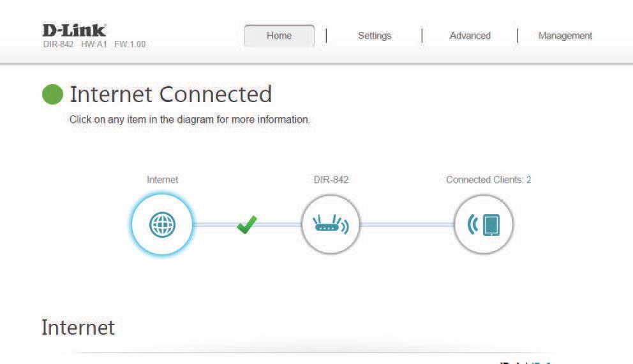Open the Settings menu

[x=375, y=36]
